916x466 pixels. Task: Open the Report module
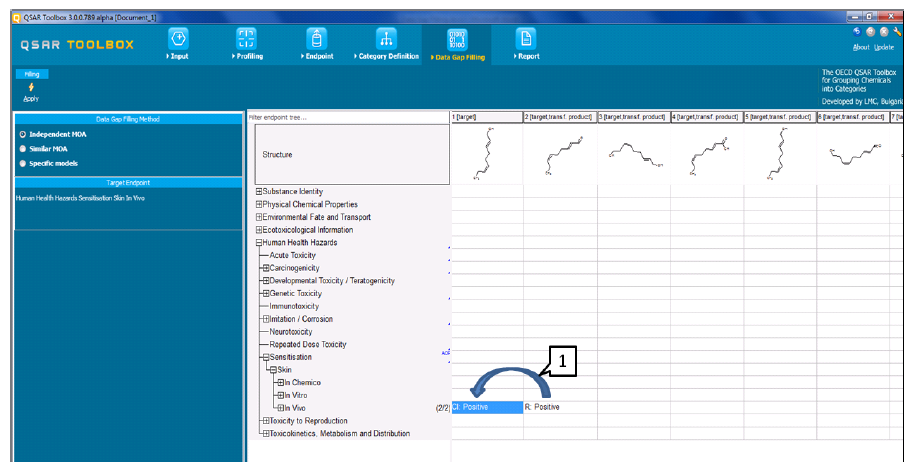pyautogui.click(x=526, y=44)
